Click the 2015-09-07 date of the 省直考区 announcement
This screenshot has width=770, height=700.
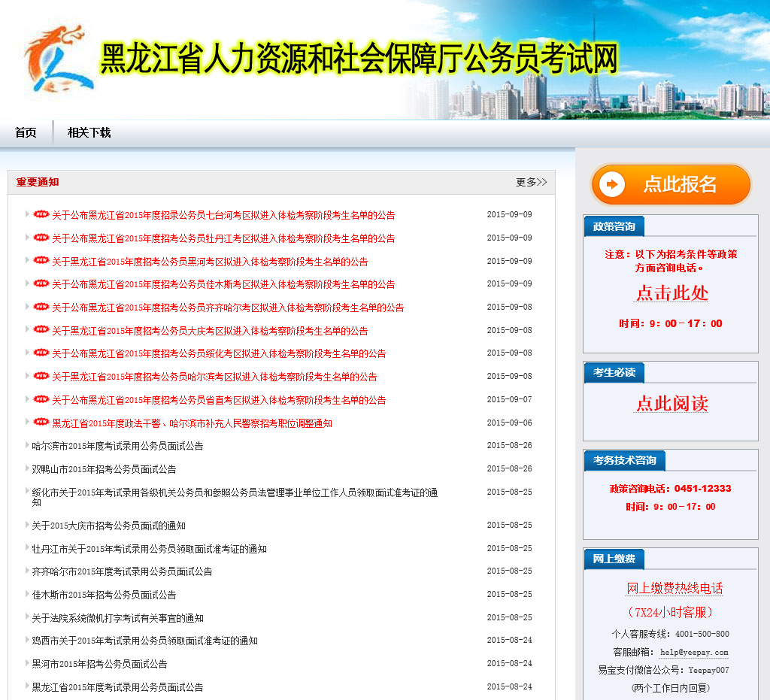pos(509,399)
